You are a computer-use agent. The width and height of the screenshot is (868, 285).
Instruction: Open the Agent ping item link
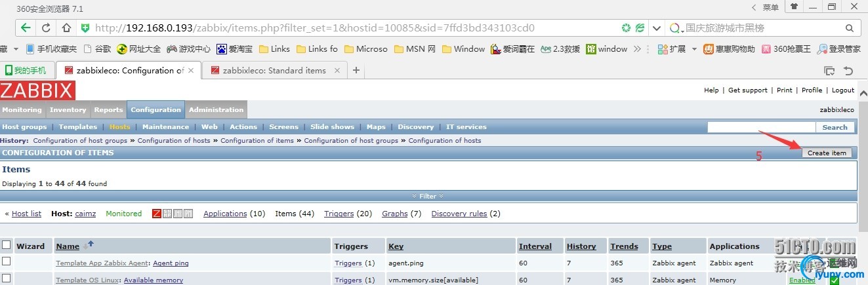click(171, 263)
